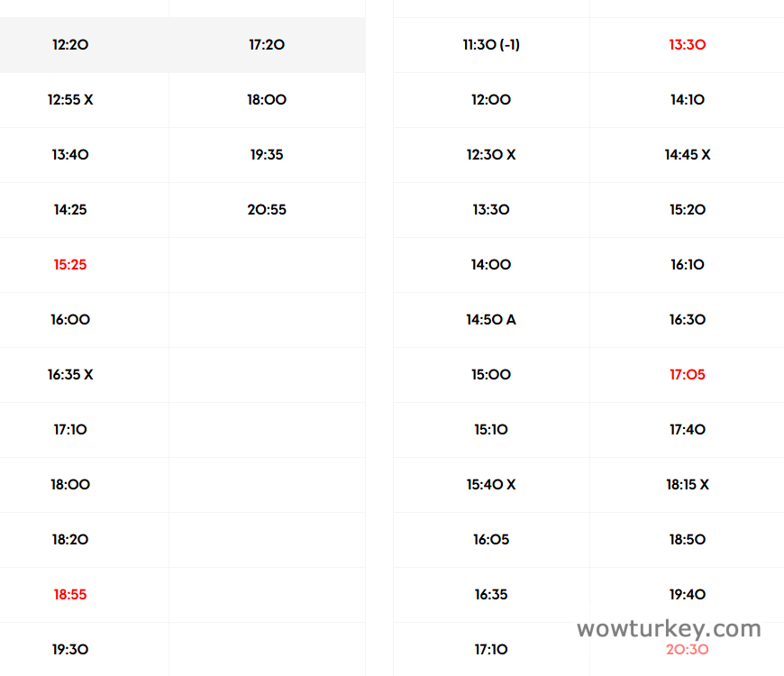Select the 19:30 time entry

[x=70, y=650]
